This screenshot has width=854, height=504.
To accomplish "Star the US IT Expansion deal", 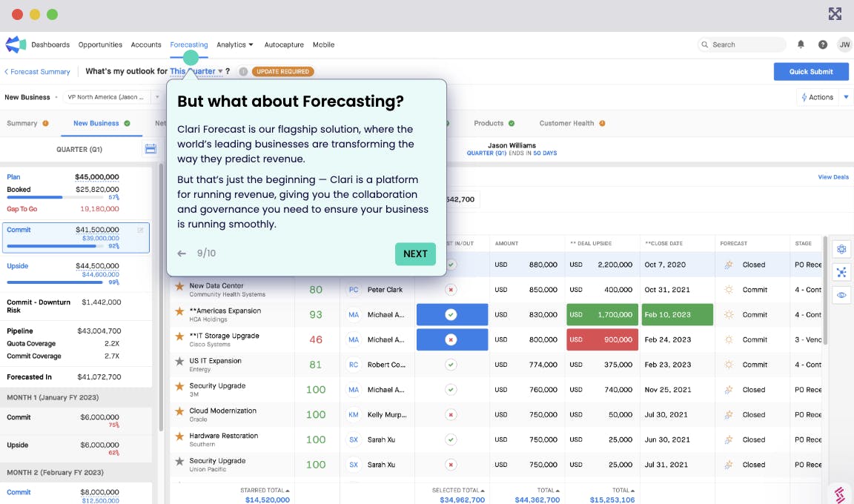I will (x=179, y=362).
